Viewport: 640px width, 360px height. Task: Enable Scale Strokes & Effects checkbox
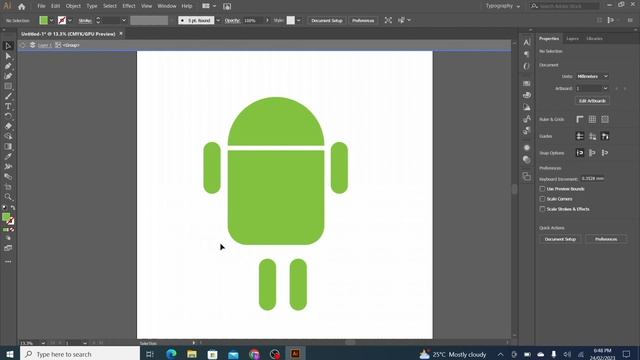(542, 209)
